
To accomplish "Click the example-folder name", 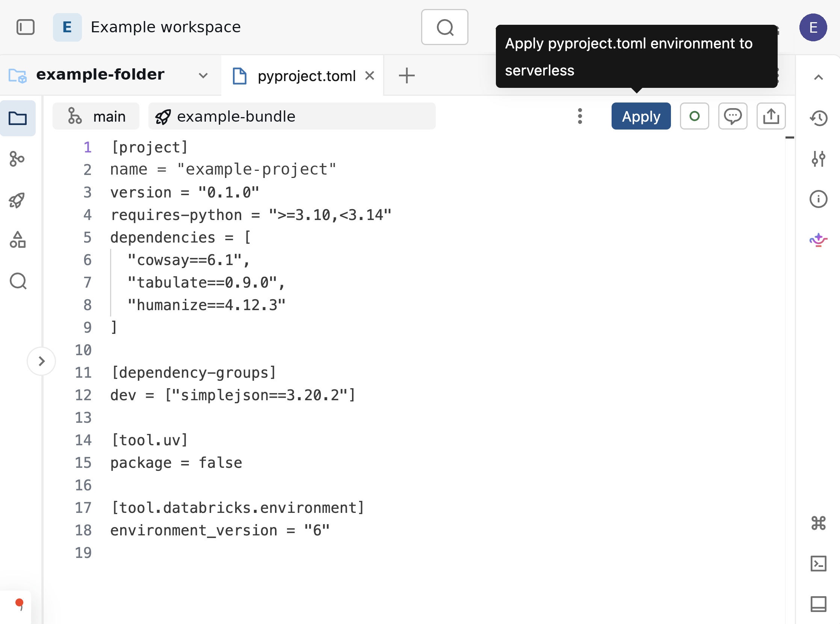I will coord(101,74).
